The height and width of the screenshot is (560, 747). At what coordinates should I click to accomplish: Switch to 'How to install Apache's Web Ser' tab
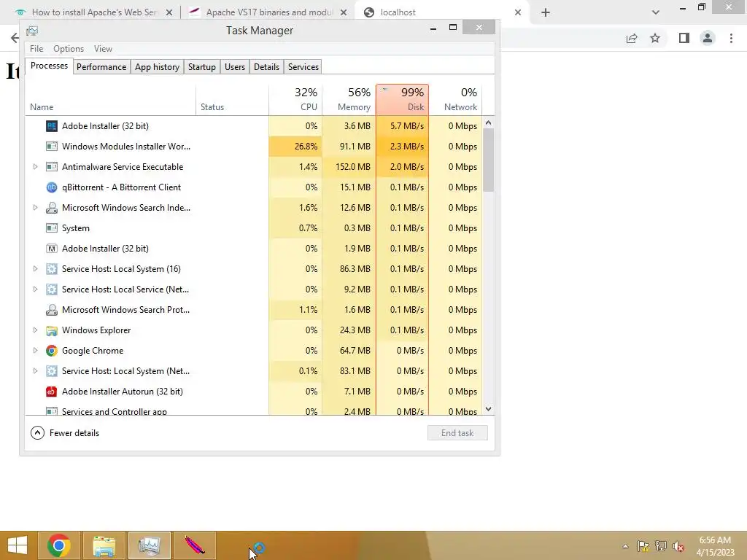tap(94, 12)
